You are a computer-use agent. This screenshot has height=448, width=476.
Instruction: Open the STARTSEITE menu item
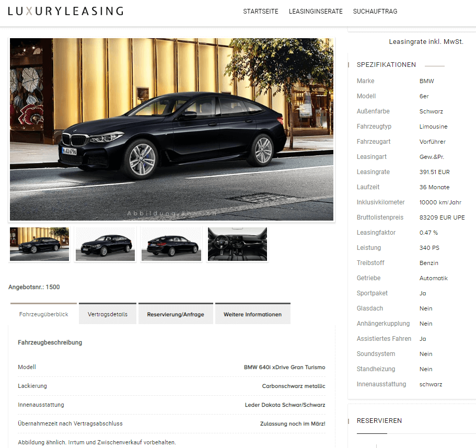pos(260,12)
